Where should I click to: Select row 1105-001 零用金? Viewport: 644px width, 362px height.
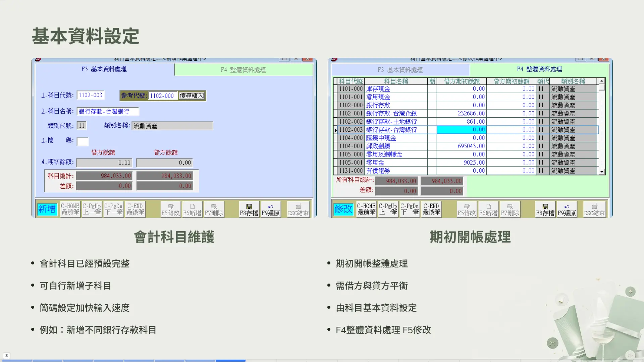[466, 163]
